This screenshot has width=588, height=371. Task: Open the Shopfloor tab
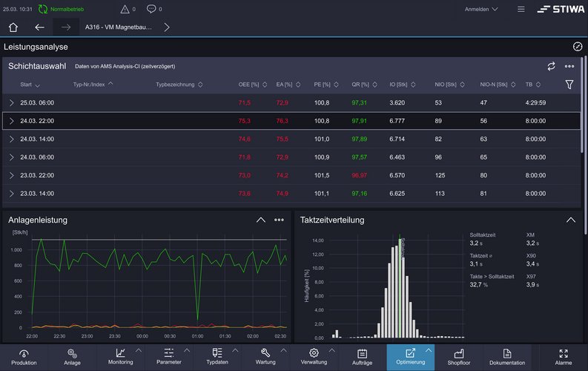[x=458, y=357]
